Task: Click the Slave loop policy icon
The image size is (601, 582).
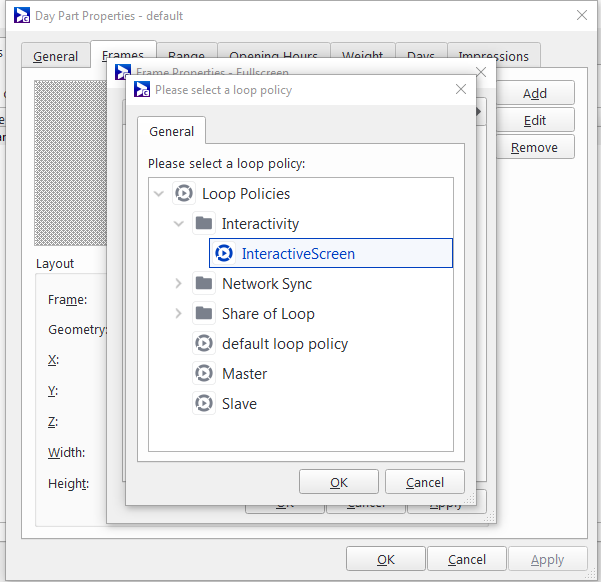Action: click(x=204, y=404)
